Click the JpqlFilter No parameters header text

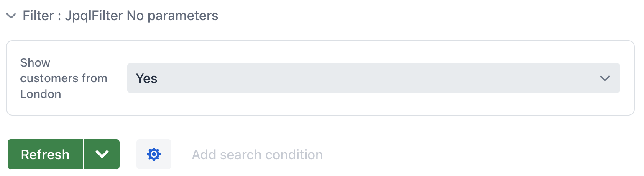point(141,16)
